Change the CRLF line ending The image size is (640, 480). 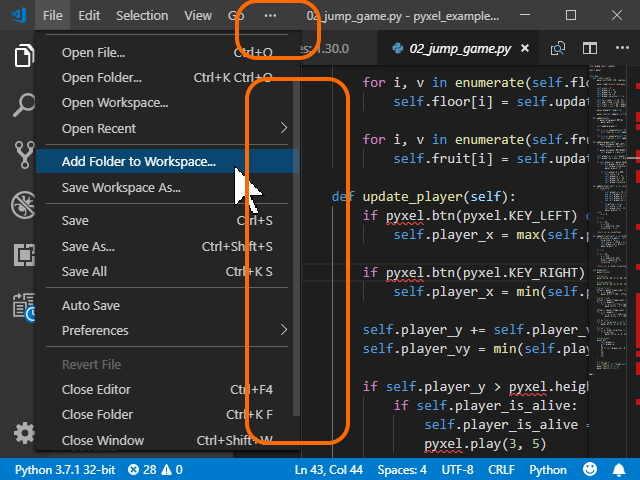pos(501,469)
